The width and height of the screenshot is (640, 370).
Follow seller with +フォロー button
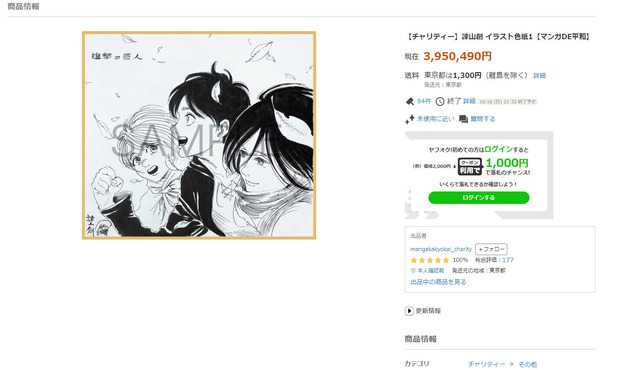tap(491, 249)
